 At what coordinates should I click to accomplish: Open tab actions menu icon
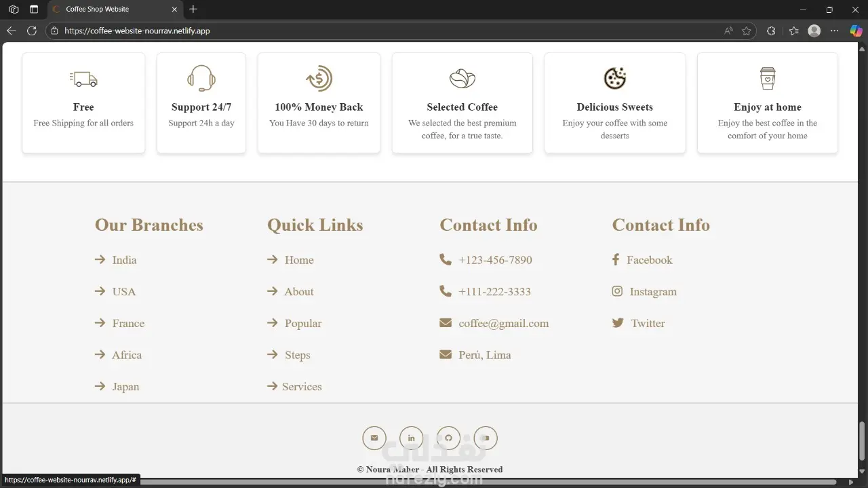(x=34, y=10)
